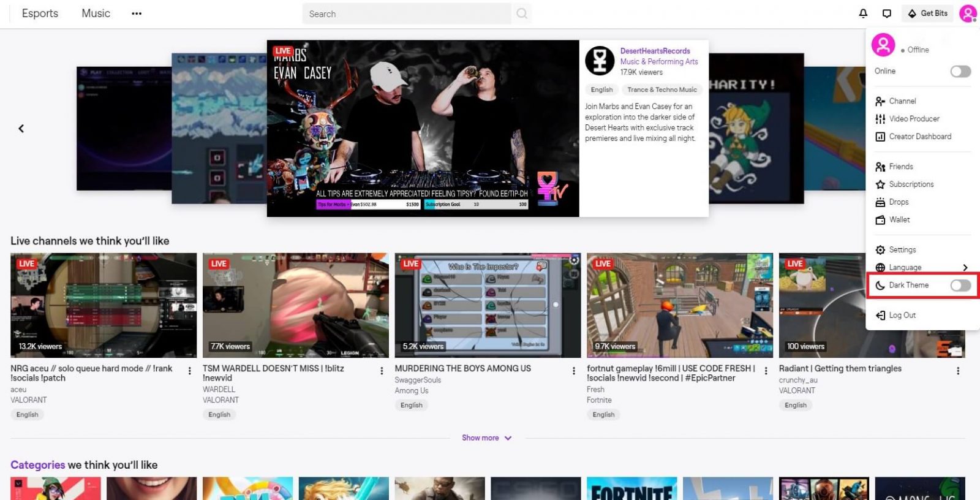Click the Creator Dashboard icon
The width and height of the screenshot is (980, 500).
(x=880, y=137)
